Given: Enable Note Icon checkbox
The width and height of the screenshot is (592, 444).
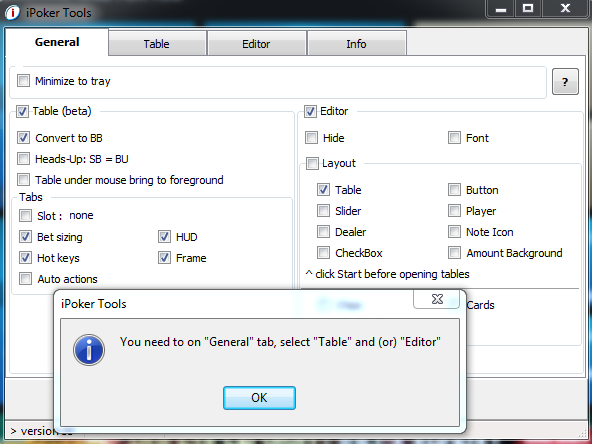Looking at the screenshot, I should coord(455,231).
